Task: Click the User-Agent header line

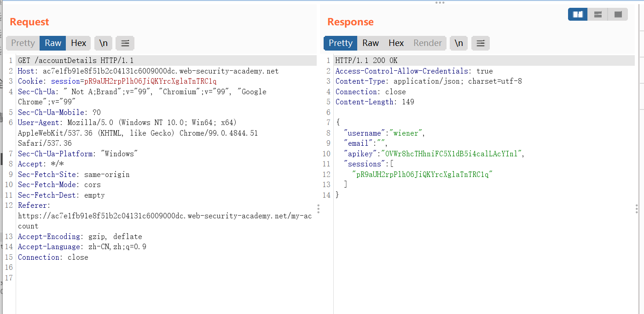Action: click(127, 123)
